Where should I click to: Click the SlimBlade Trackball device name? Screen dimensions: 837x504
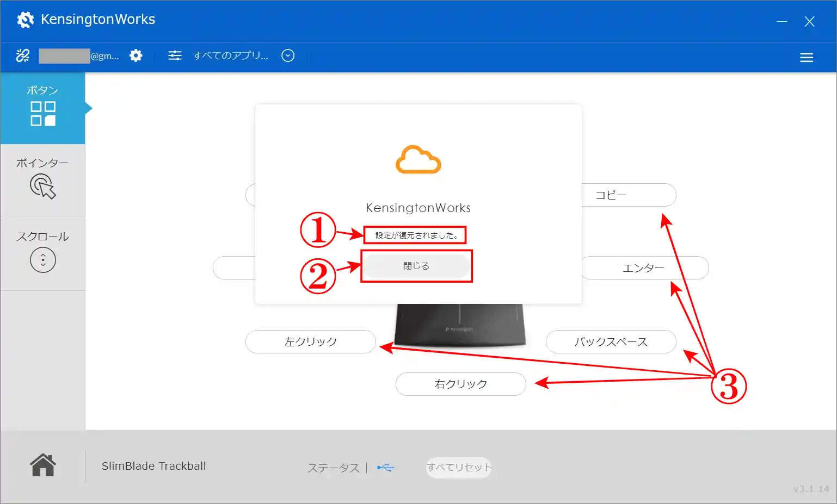tap(154, 466)
